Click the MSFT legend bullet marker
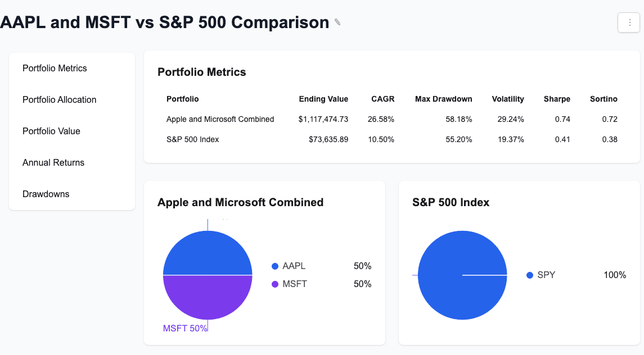The height and width of the screenshot is (355, 644). pos(274,284)
